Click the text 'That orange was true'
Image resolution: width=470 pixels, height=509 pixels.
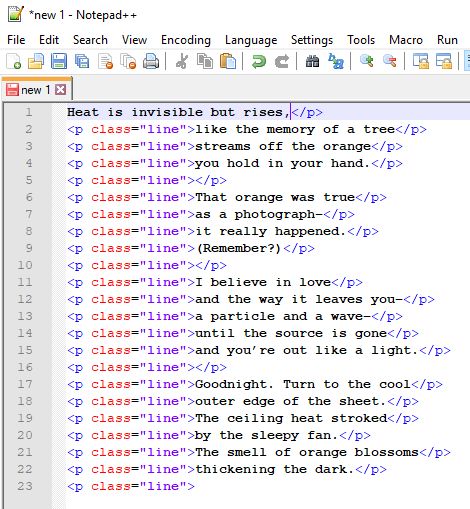pyautogui.click(x=275, y=197)
